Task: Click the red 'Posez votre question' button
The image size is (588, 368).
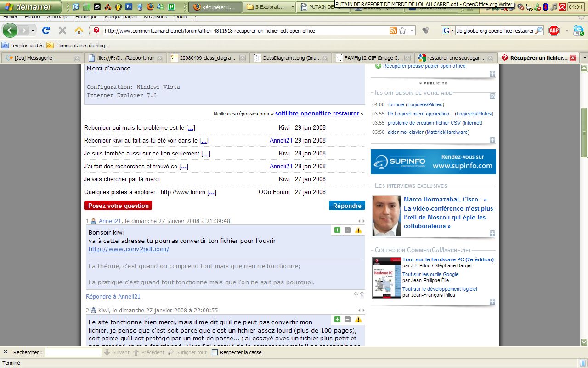Action: pyautogui.click(x=118, y=206)
